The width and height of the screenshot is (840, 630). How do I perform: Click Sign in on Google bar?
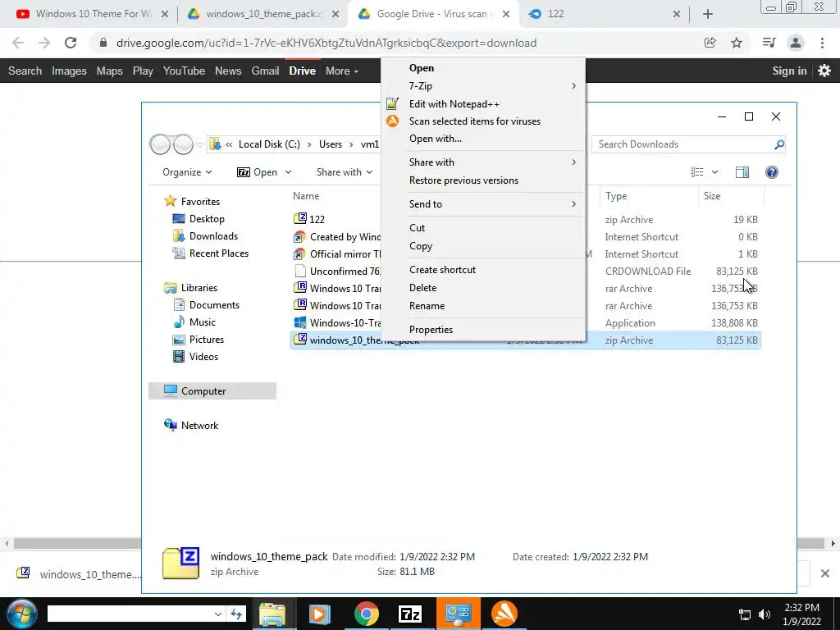pos(789,71)
